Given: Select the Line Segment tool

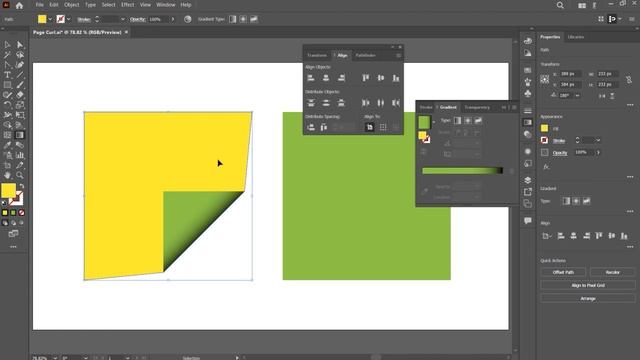Looking at the screenshot, I should point(20,75).
